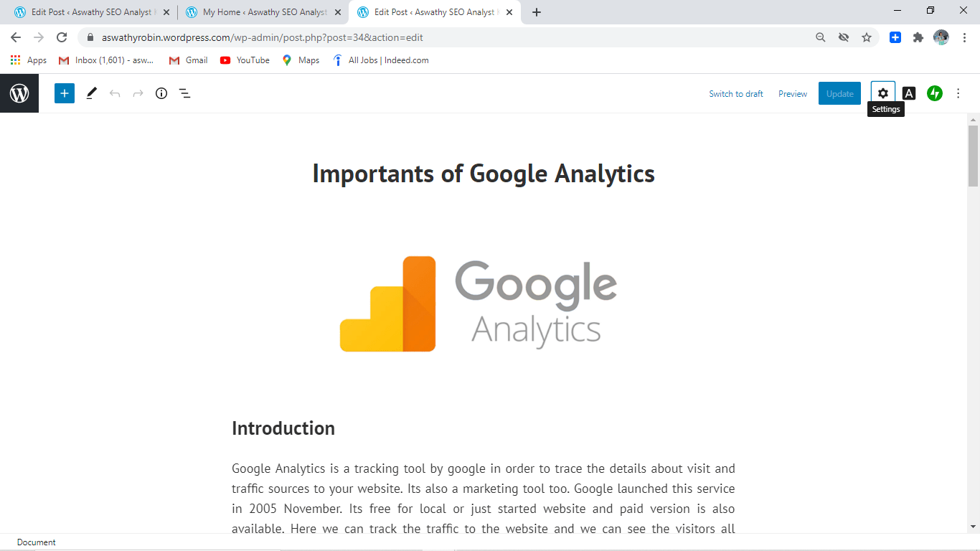Select the pencil Tools icon

click(x=91, y=93)
